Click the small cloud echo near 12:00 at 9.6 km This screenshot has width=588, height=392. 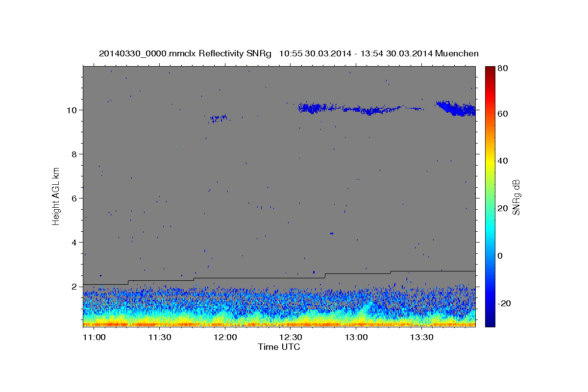click(x=218, y=118)
